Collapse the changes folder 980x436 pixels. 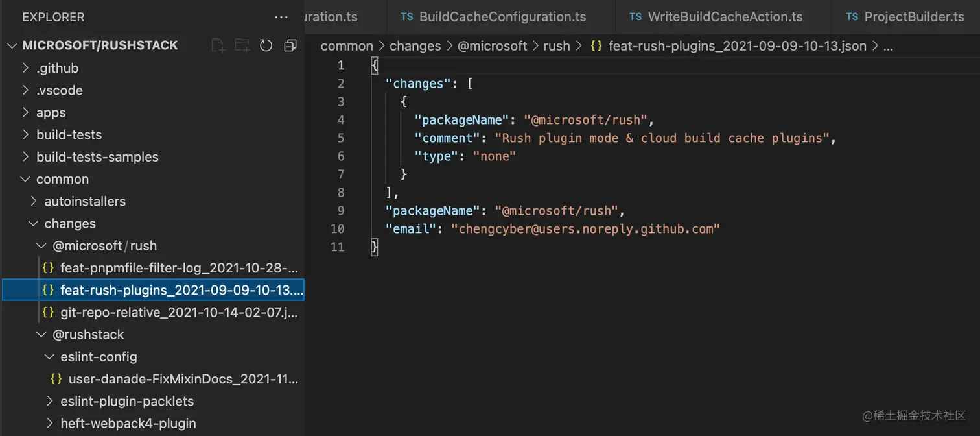33,224
